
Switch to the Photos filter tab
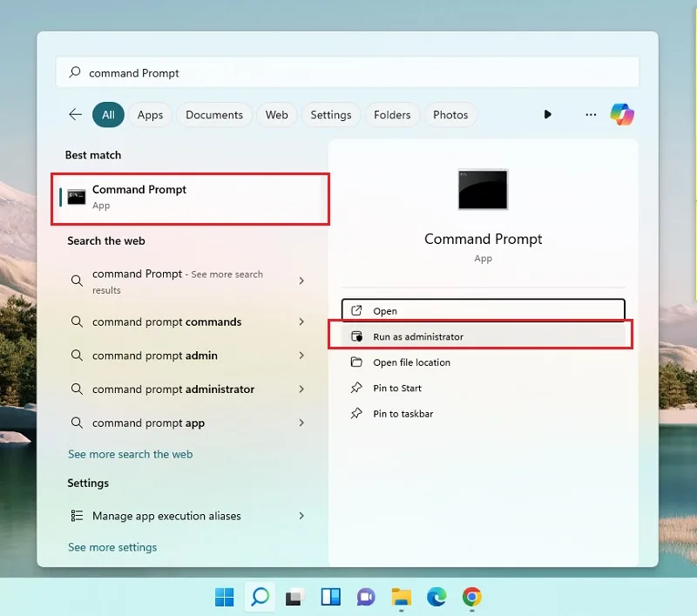(450, 115)
